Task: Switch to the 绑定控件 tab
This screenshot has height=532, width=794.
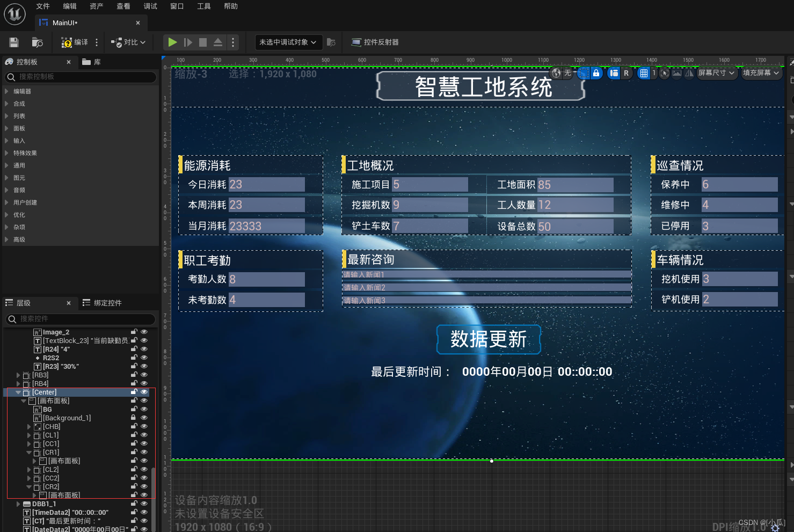Action: click(102, 303)
